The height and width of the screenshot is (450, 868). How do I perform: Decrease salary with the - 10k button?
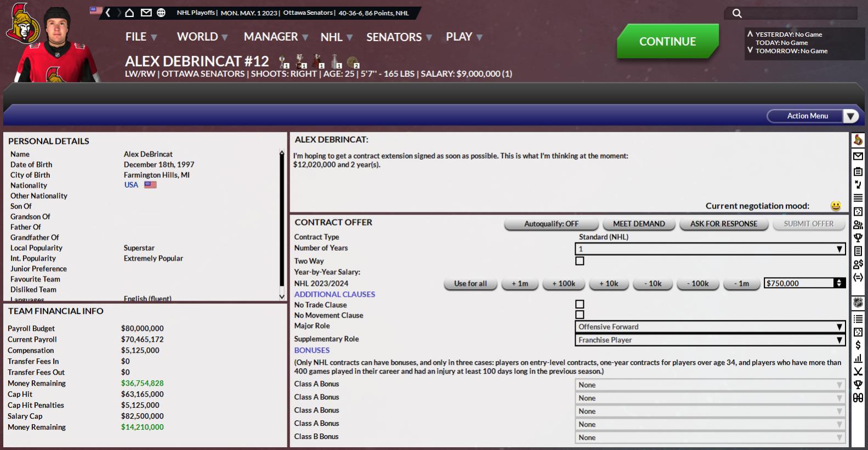652,284
